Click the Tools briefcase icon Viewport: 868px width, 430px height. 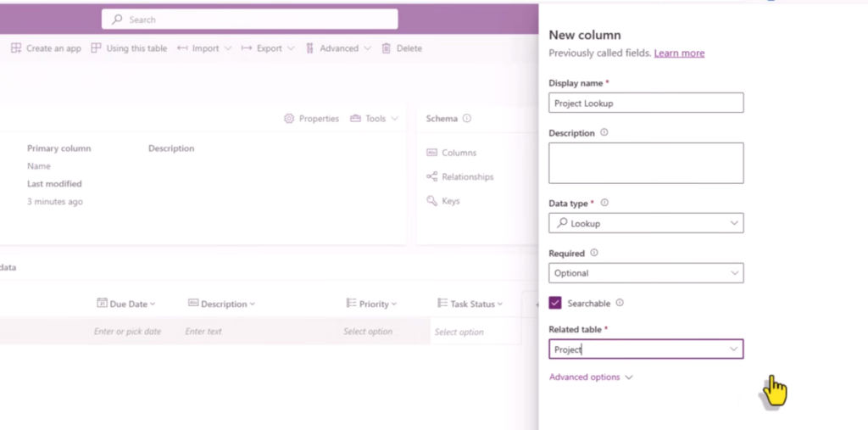[355, 119]
